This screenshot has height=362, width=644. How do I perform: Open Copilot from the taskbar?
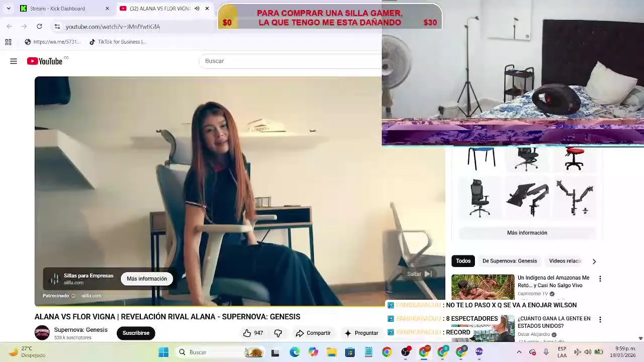coord(313,352)
